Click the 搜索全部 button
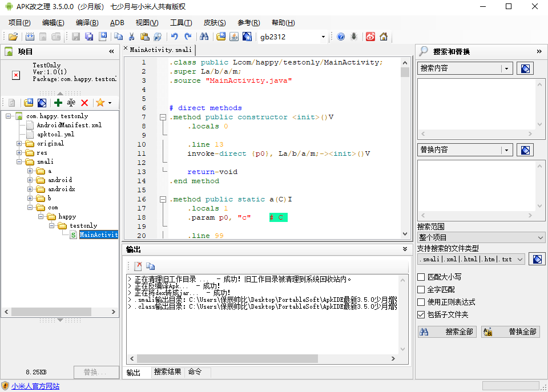This screenshot has width=548, height=392. (x=447, y=332)
